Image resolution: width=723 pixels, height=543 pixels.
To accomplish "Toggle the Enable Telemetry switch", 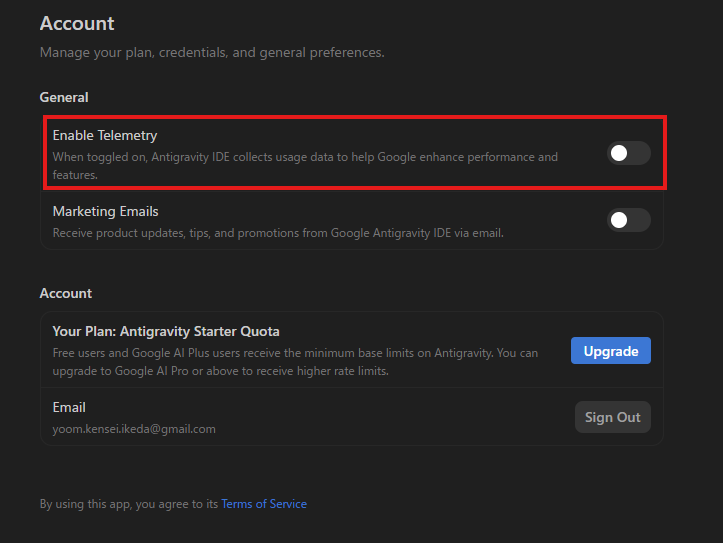I will (x=628, y=153).
